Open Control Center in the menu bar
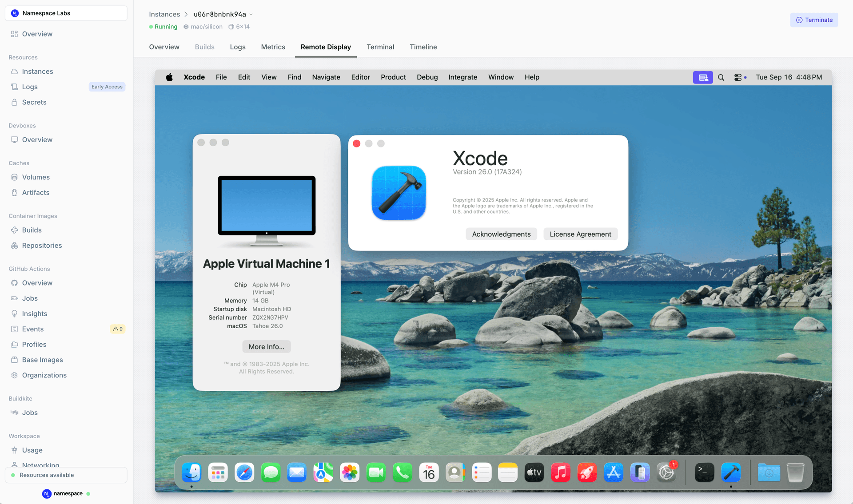Viewport: 853px width, 504px height. [739, 77]
